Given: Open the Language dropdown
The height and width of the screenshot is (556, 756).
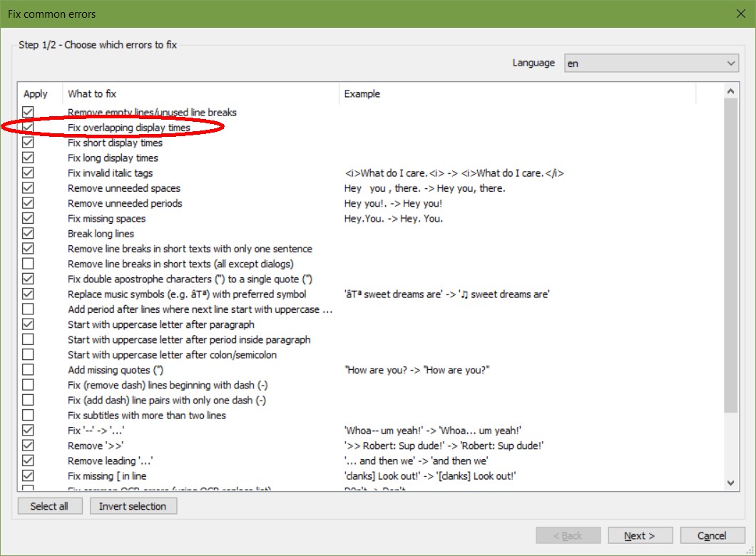Looking at the screenshot, I should click(x=651, y=63).
